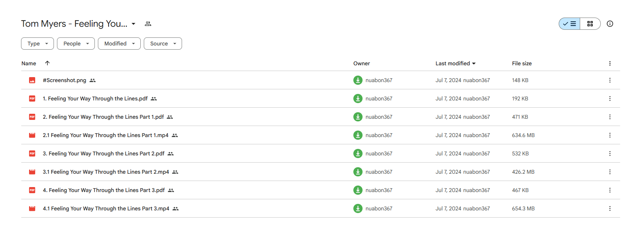The height and width of the screenshot is (239, 644).
Task: Open the Type filter dropdown
Action: (37, 44)
